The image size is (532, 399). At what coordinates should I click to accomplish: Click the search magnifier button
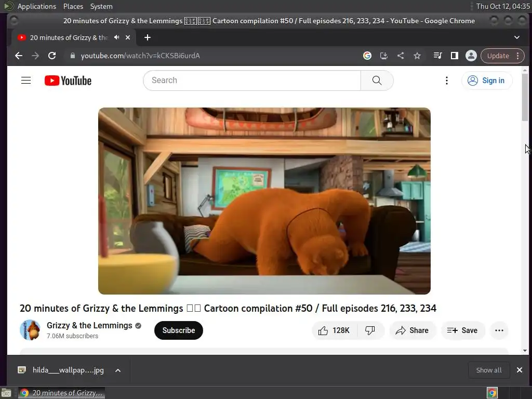tap(377, 81)
